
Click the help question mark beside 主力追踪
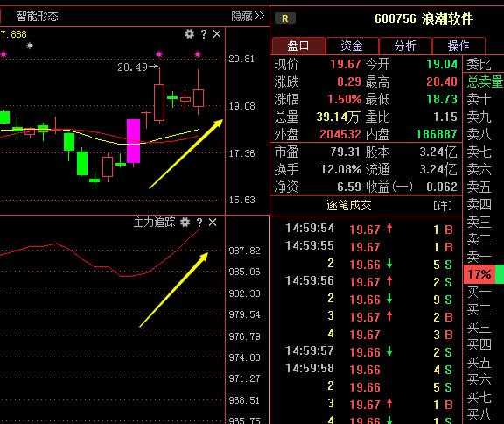(199, 223)
